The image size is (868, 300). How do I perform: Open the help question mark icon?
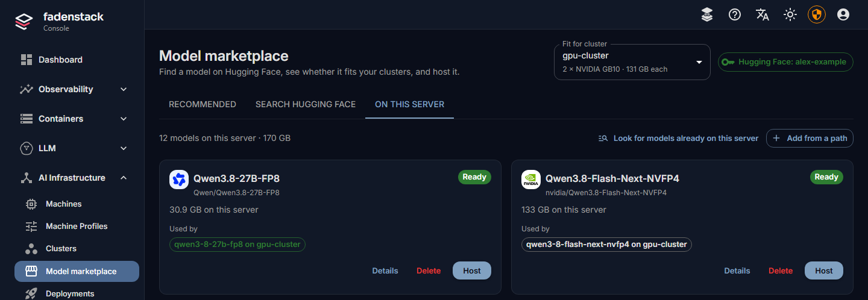pos(735,14)
